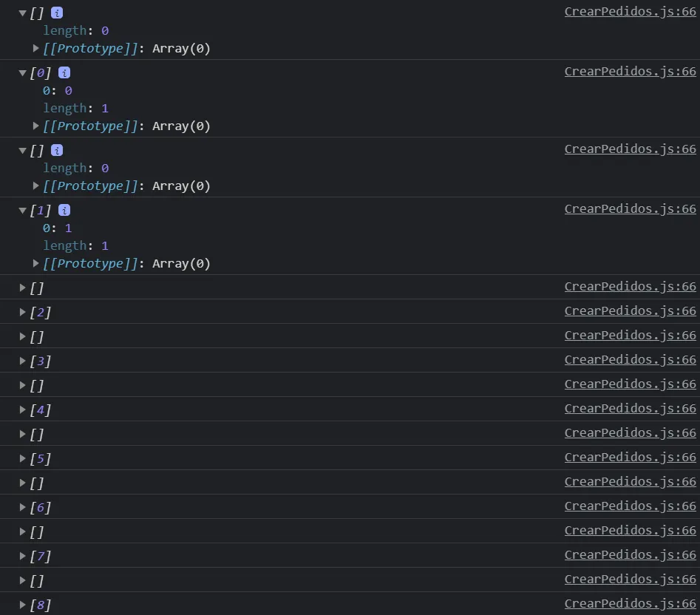Click the 'length: 1' property under [1]

pyautogui.click(x=75, y=245)
